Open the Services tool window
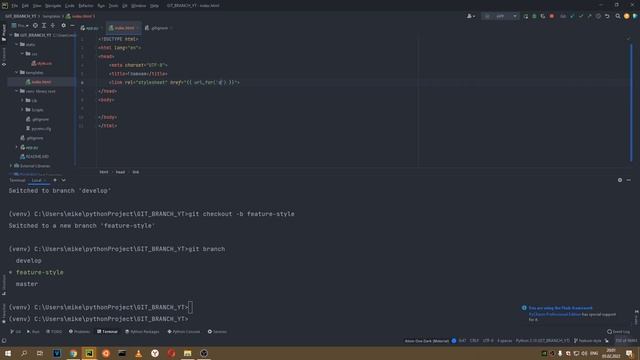The image size is (640, 360). [x=217, y=332]
